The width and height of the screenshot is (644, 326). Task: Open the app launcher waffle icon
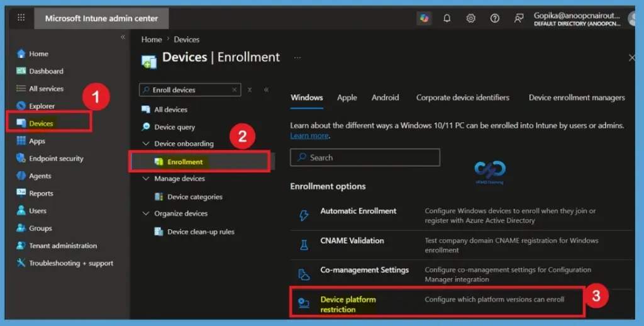coord(21,17)
